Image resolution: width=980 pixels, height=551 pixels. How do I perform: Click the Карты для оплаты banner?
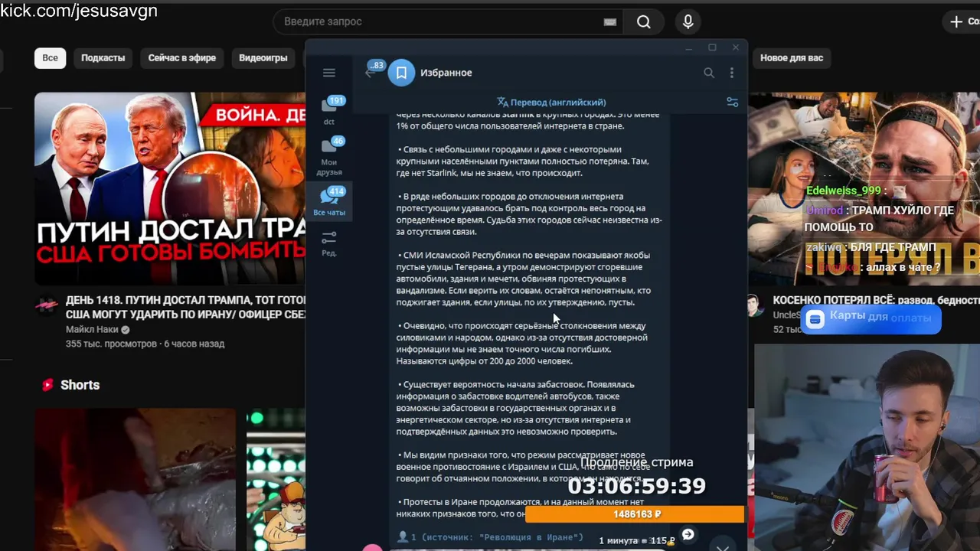[871, 318]
